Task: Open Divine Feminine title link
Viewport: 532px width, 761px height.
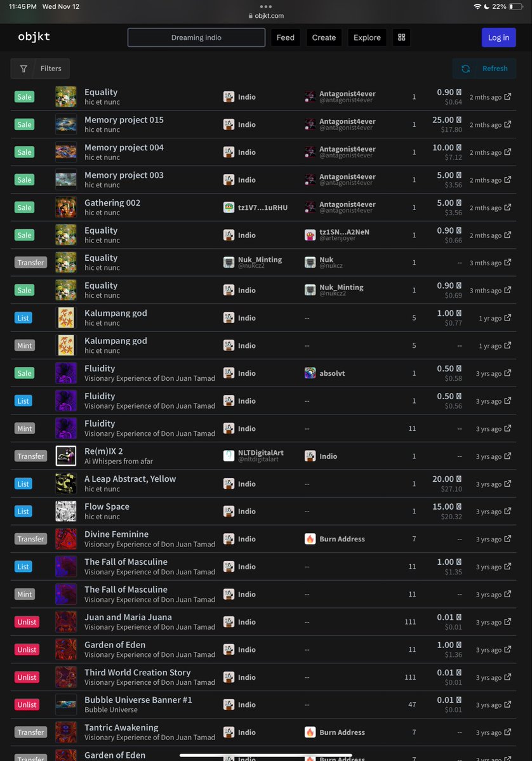Action: pyautogui.click(x=117, y=534)
